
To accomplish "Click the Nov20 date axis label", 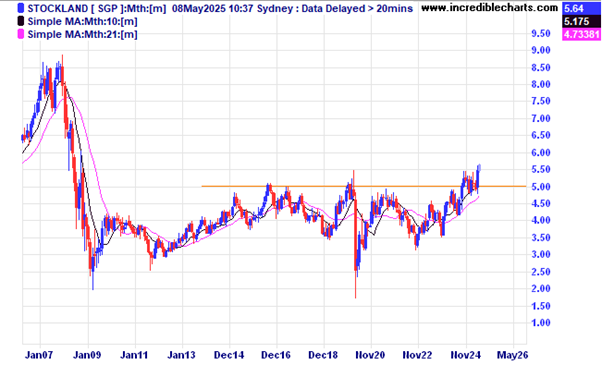I will pos(370,355).
